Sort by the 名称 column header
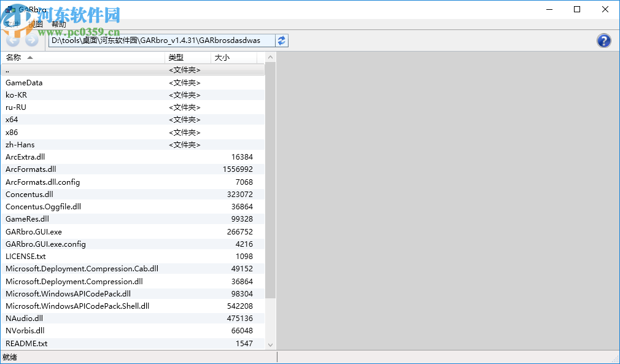 [83, 58]
